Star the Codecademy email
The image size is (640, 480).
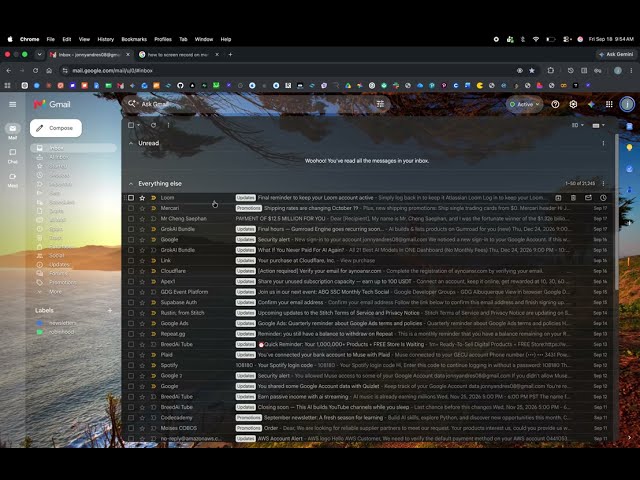coord(142,418)
